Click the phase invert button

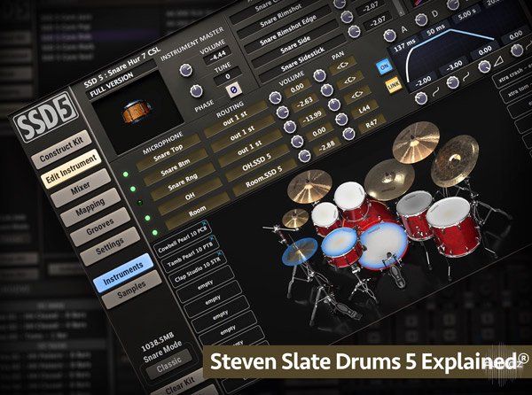(x=232, y=91)
